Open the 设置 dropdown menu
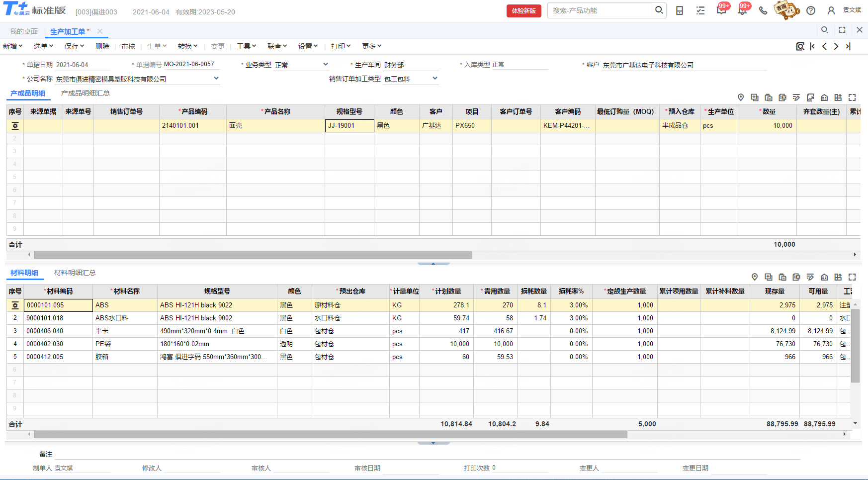The height and width of the screenshot is (480, 868). [308, 46]
